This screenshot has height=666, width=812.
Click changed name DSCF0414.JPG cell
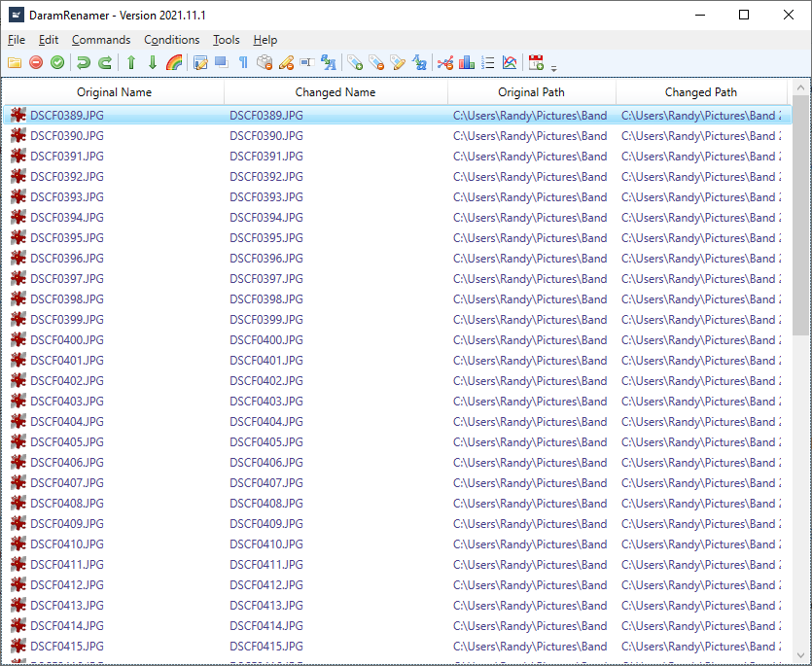pos(266,625)
